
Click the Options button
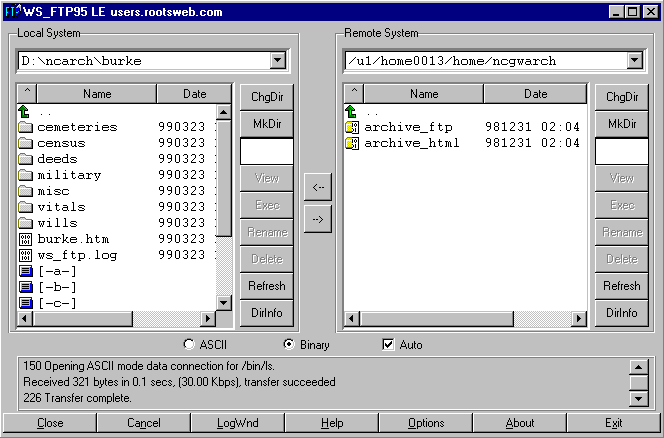(x=426, y=423)
